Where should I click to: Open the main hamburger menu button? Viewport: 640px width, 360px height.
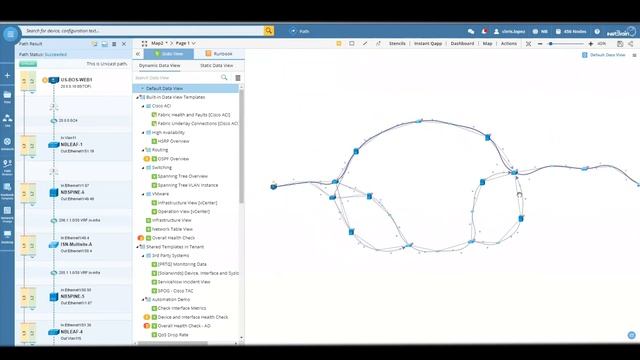(10, 34)
